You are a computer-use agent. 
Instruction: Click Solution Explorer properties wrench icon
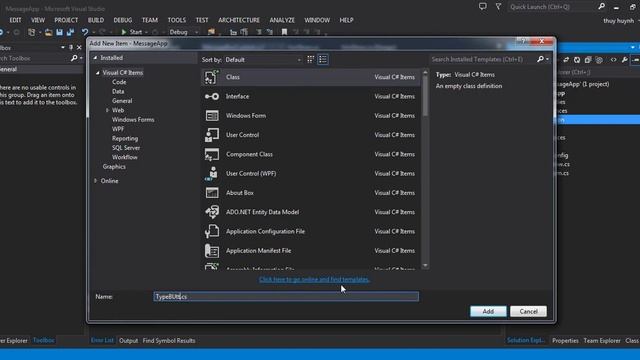624,60
